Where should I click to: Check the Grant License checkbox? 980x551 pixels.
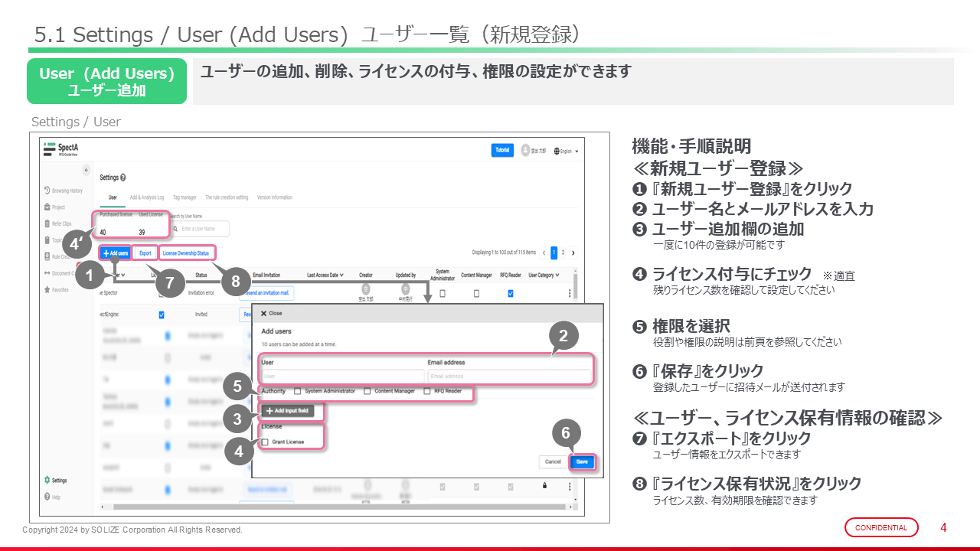pos(265,442)
